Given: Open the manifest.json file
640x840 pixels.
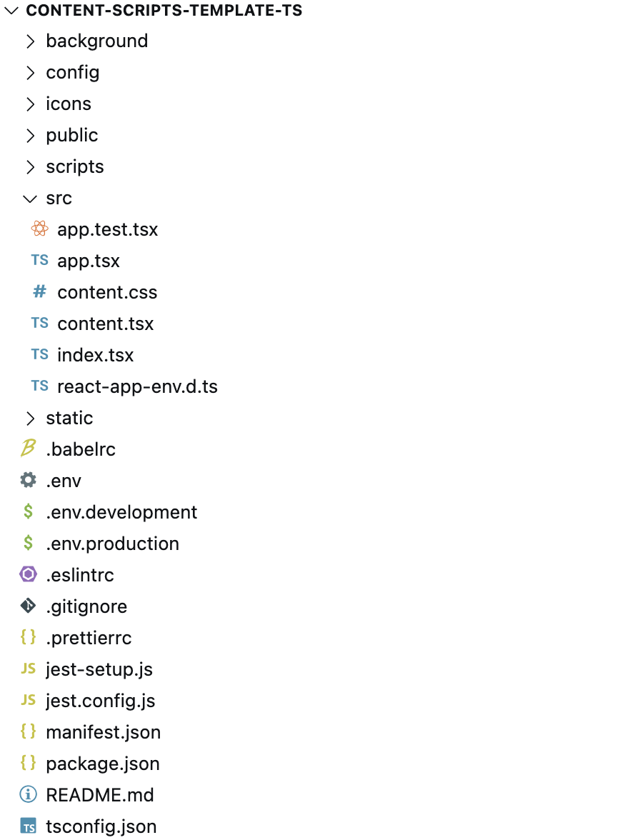Looking at the screenshot, I should (103, 732).
